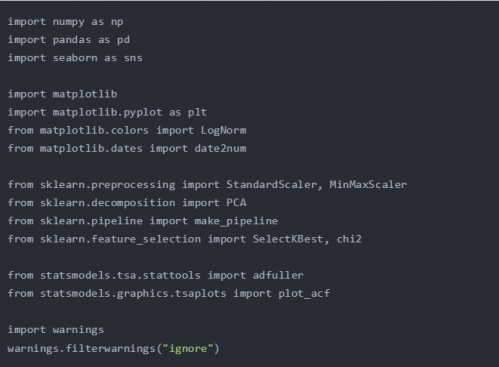Click 'sklearn.decomposition' module name

108,203
